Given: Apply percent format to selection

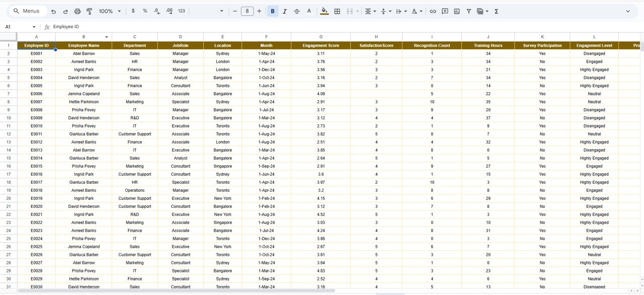Looking at the screenshot, I should (x=145, y=11).
